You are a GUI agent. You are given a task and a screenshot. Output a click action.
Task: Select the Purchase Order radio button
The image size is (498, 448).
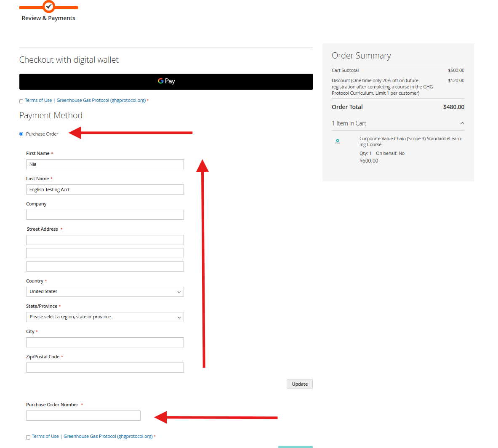(x=21, y=134)
